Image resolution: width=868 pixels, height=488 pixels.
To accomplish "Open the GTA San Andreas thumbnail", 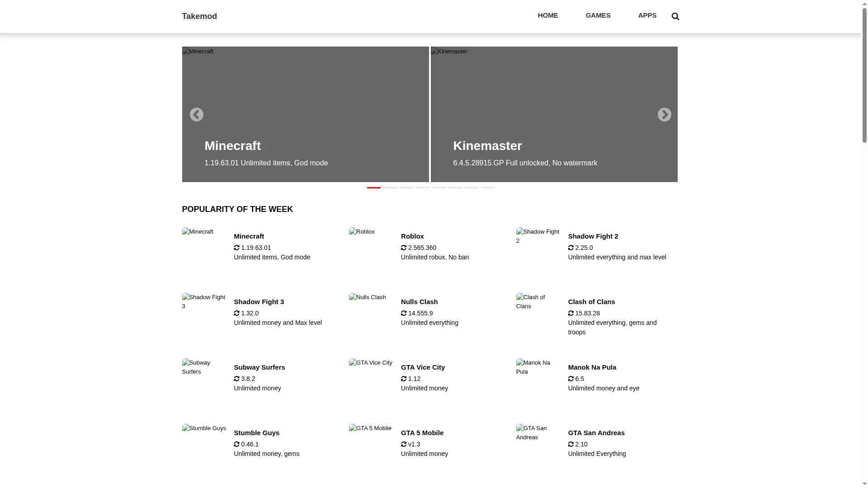I will pos(539,446).
